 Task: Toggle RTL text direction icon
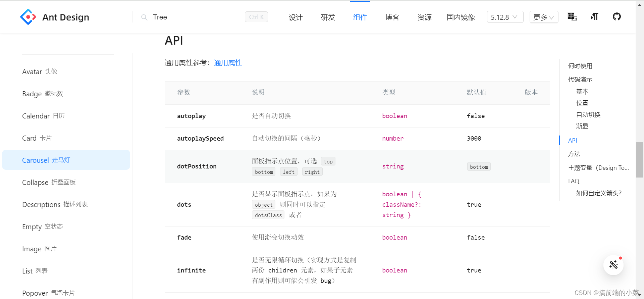(594, 17)
